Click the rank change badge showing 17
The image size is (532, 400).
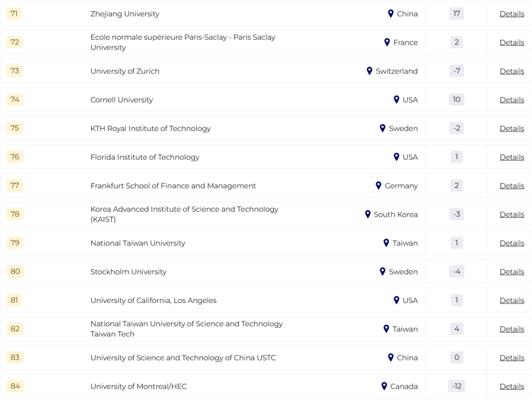tap(457, 13)
